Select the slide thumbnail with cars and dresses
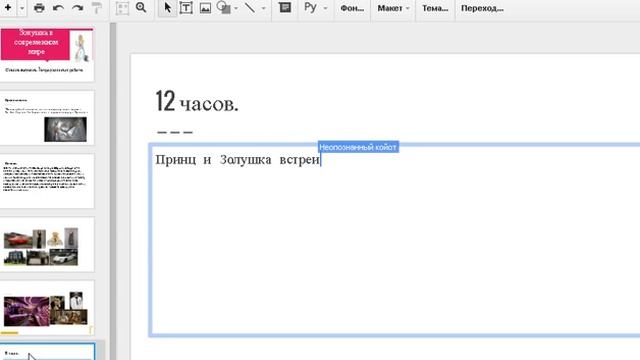Screen dimensions: 640x360 (x=47, y=244)
